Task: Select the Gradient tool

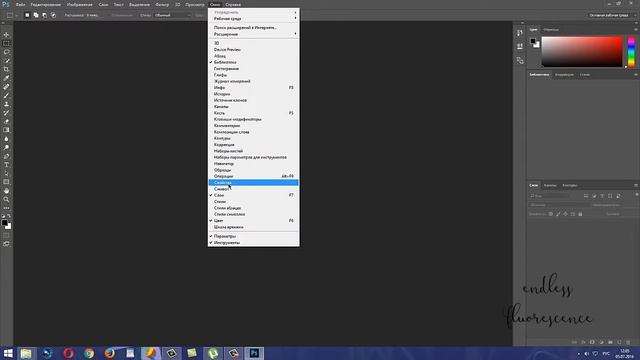Action: click(x=6, y=130)
